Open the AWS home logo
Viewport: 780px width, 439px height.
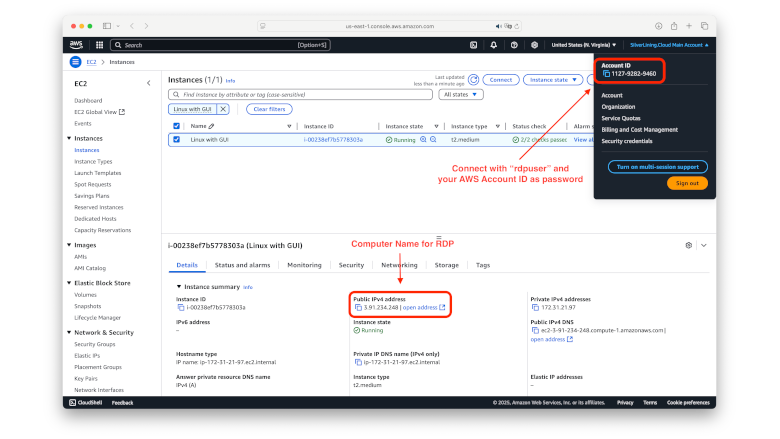[x=76, y=45]
